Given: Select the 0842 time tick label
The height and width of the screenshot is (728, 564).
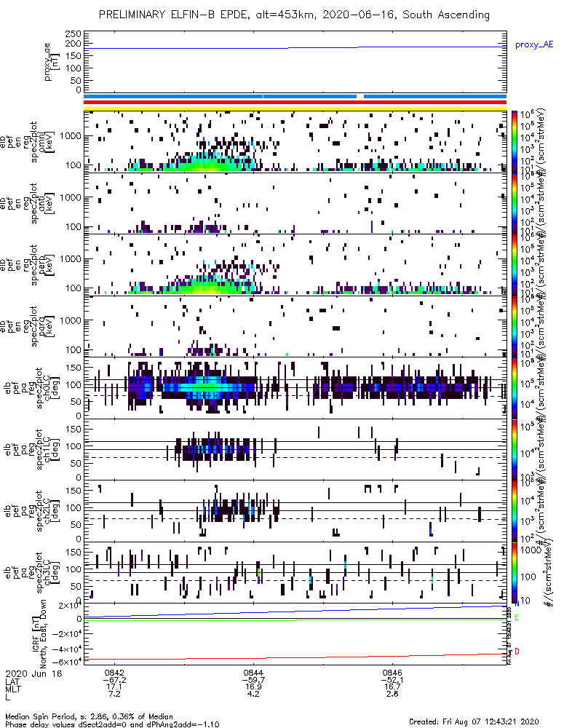Looking at the screenshot, I should click(114, 673).
